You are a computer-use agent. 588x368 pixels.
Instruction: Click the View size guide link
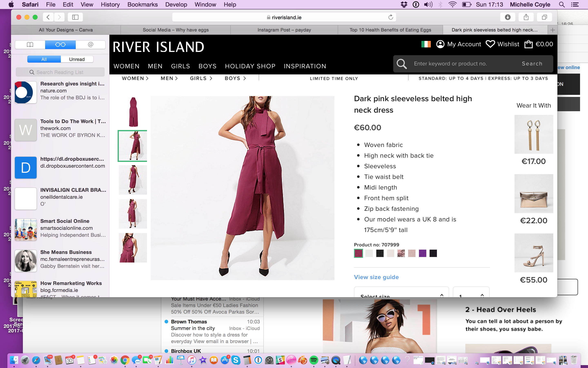coord(376,277)
